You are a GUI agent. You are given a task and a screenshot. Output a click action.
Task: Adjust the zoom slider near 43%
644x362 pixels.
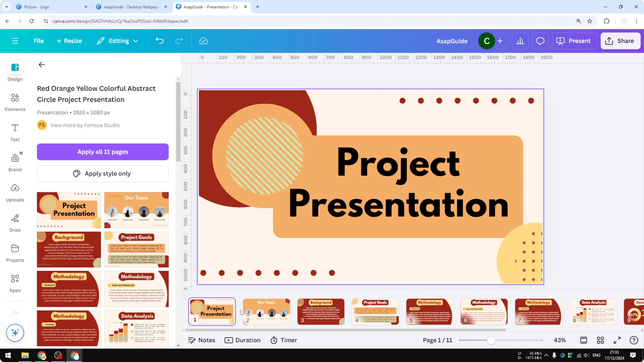(x=491, y=340)
